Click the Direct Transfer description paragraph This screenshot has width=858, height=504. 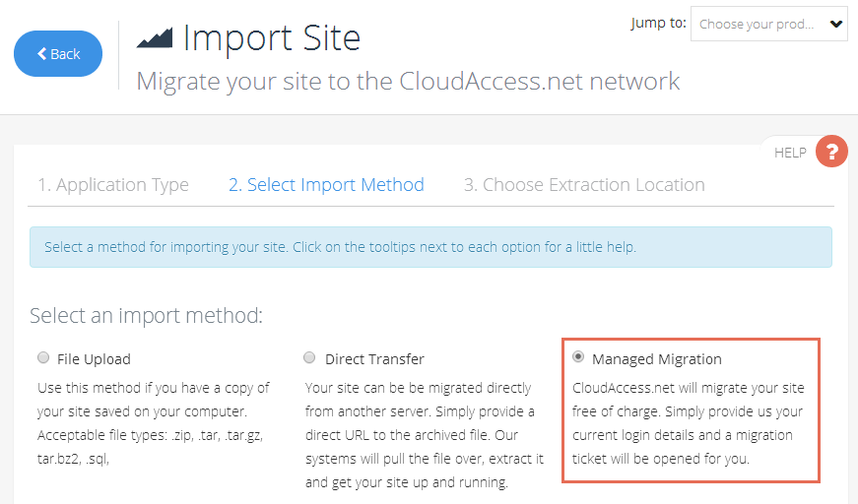coord(425,435)
